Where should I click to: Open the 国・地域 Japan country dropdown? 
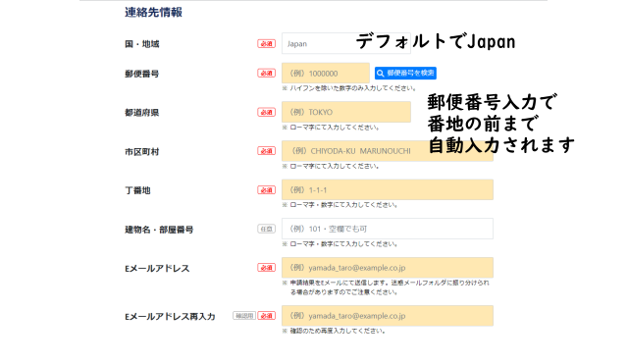tap(346, 43)
